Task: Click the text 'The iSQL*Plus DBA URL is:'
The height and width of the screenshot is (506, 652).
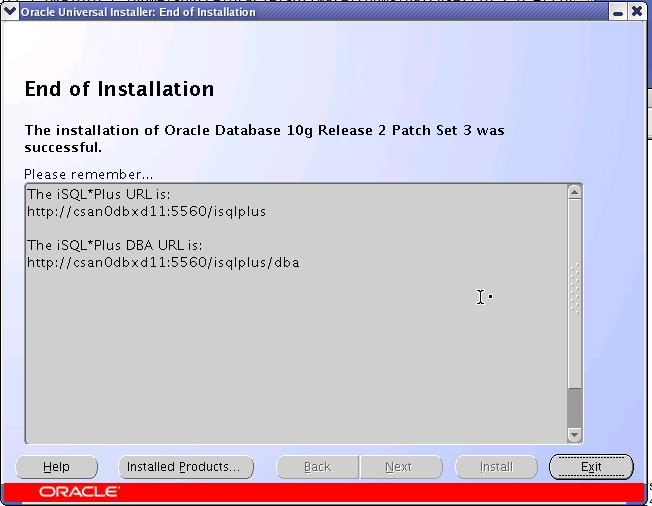Action: [115, 245]
